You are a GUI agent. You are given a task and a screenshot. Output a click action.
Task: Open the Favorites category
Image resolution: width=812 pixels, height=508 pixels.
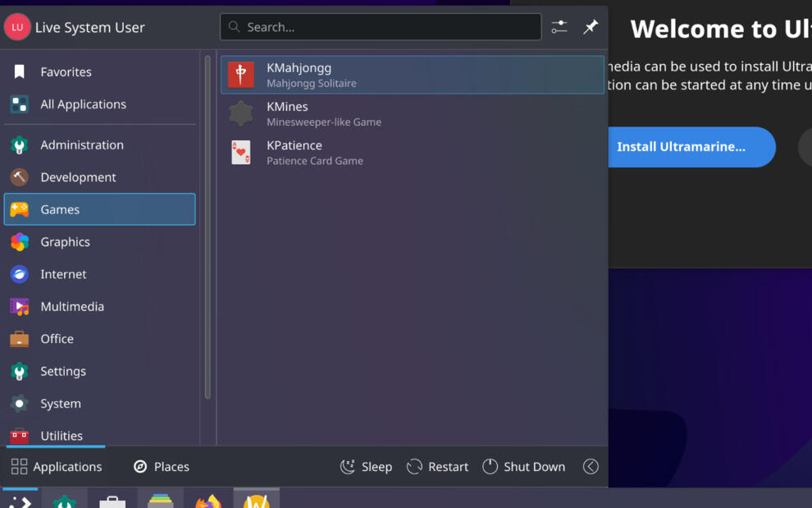99,72
